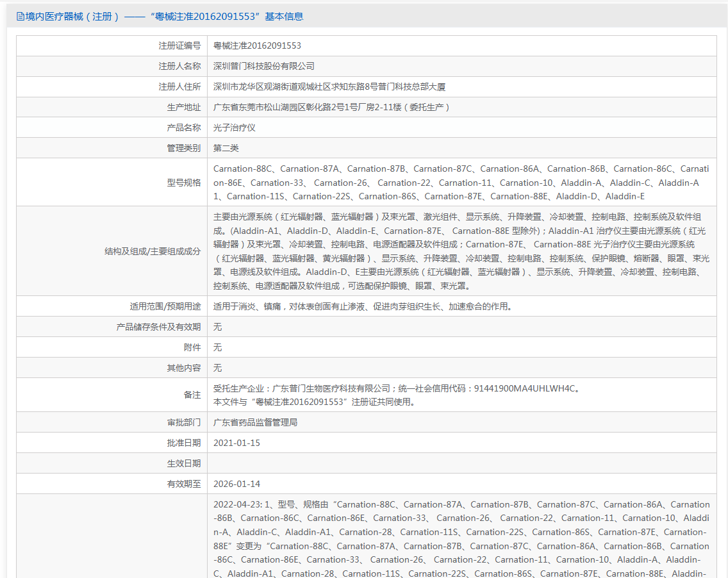Image resolution: width=728 pixels, height=578 pixels.
Task: Select the expiry date 2026-01-14
Action: pyautogui.click(x=236, y=484)
